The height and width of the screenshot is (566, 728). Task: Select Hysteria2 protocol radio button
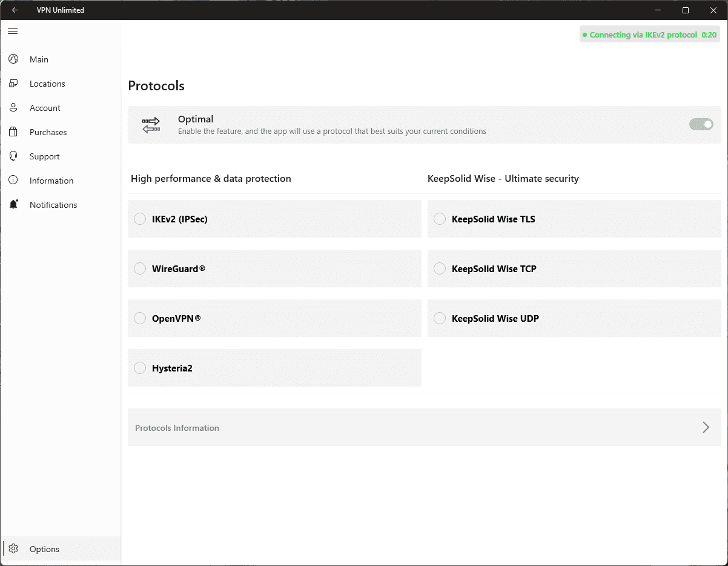point(140,368)
